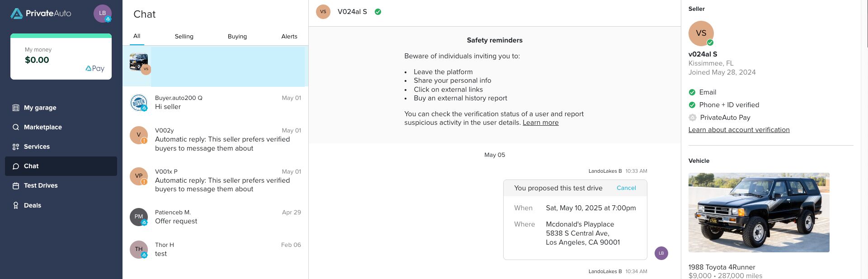The image size is (868, 279).
Task: Open Services in the sidebar
Action: tap(37, 147)
